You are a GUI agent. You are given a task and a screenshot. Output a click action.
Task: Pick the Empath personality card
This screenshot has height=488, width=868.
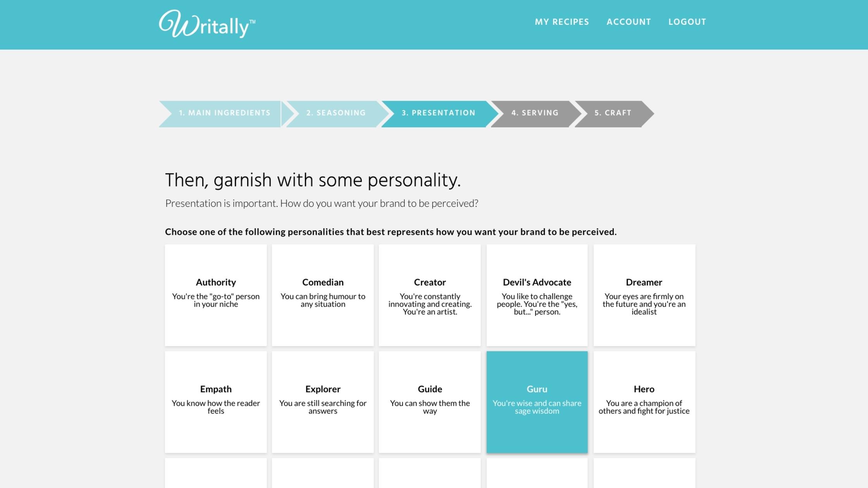216,402
